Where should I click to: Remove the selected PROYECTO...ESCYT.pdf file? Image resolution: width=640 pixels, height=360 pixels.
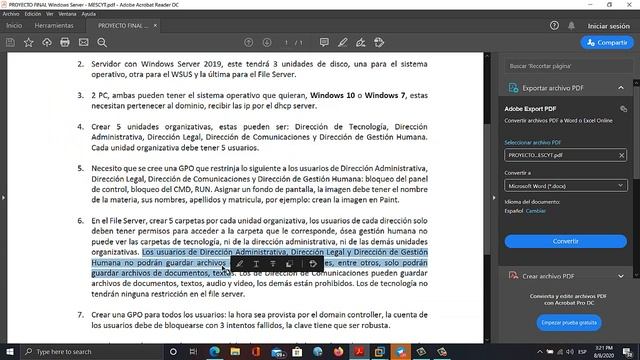[x=621, y=155]
